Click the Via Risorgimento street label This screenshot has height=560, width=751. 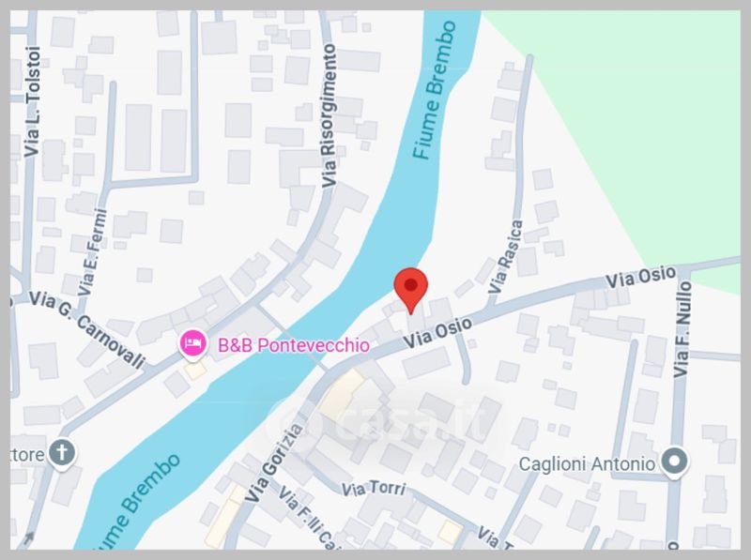(x=329, y=115)
